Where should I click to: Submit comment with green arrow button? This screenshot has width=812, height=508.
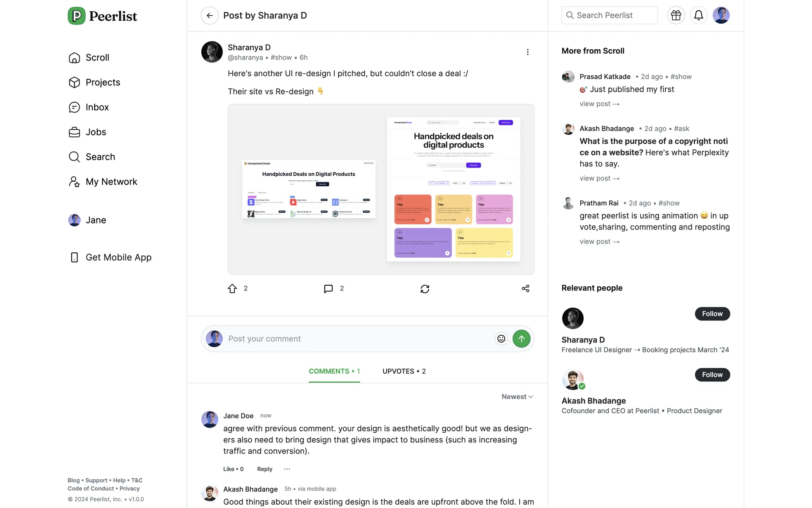click(521, 339)
